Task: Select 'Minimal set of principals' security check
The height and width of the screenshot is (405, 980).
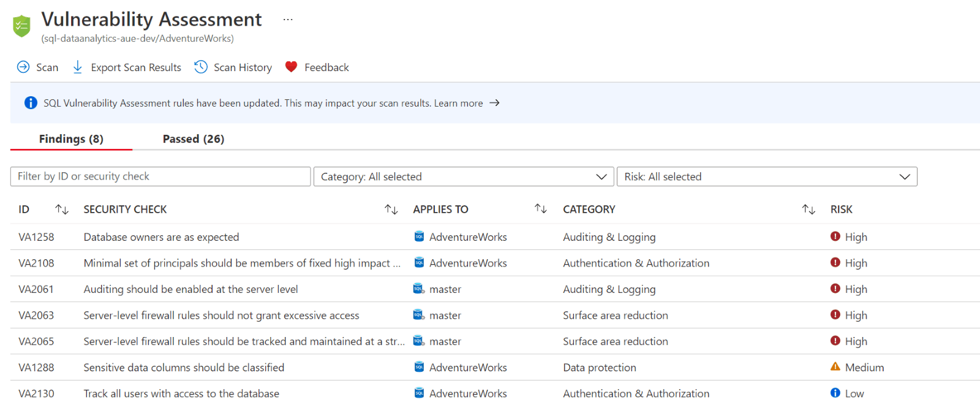Action: pos(243,263)
